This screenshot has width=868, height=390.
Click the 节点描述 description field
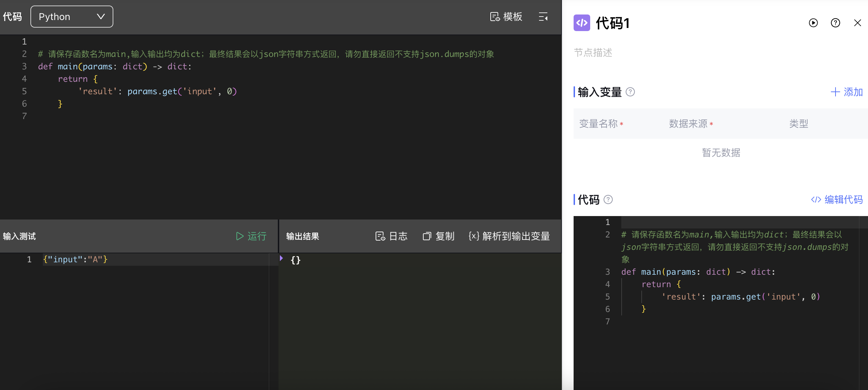tap(593, 53)
